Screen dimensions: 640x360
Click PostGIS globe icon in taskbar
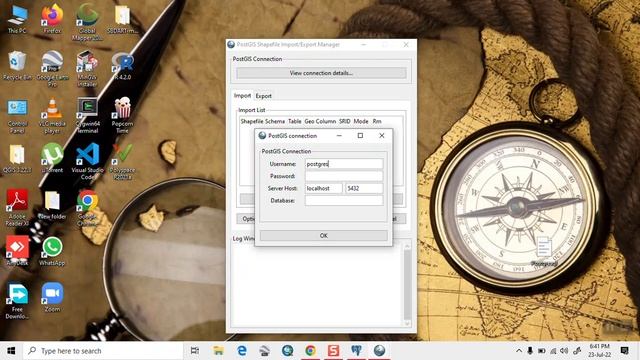[x=379, y=351]
